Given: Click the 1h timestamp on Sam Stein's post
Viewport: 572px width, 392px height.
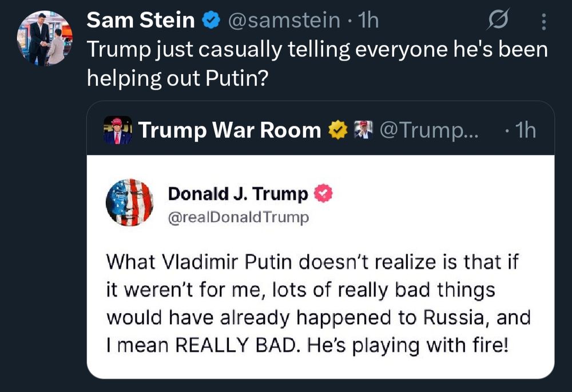Looking at the screenshot, I should click(x=368, y=20).
